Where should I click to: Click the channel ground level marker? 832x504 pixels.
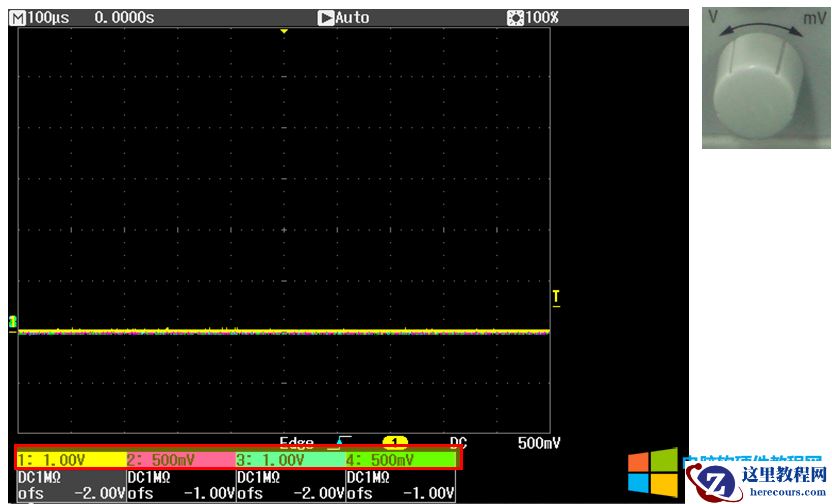[x=13, y=322]
